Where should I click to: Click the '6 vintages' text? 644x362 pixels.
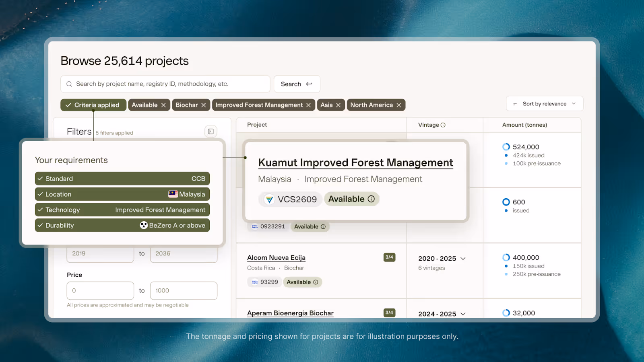(431, 268)
